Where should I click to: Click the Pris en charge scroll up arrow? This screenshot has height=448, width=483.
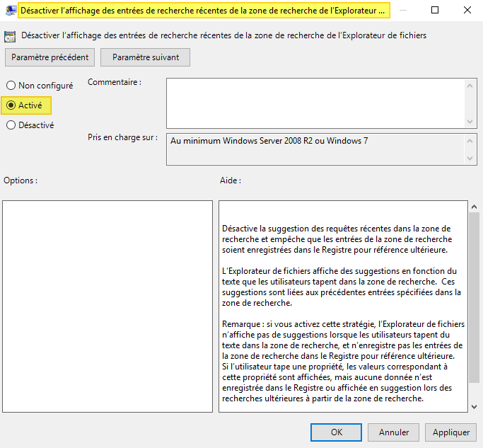tap(470, 141)
